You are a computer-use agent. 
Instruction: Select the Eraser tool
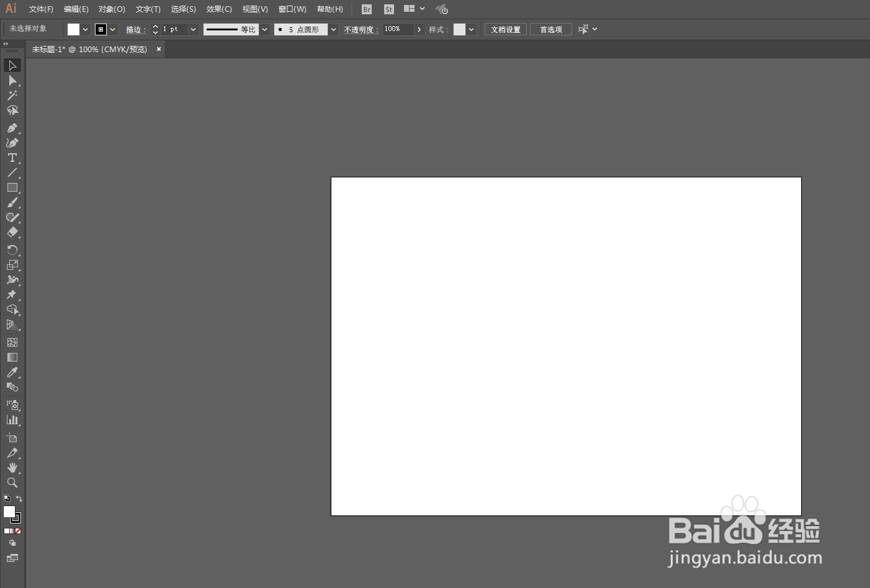(x=12, y=233)
